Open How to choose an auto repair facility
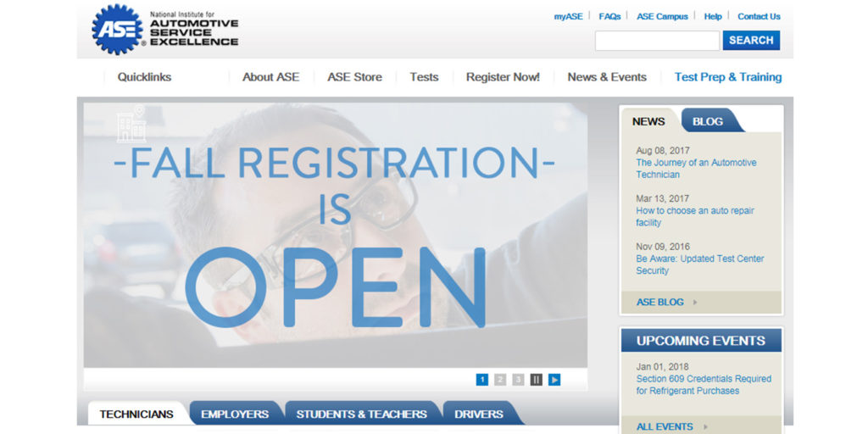Screen dimensions: 868x434 click(695, 216)
